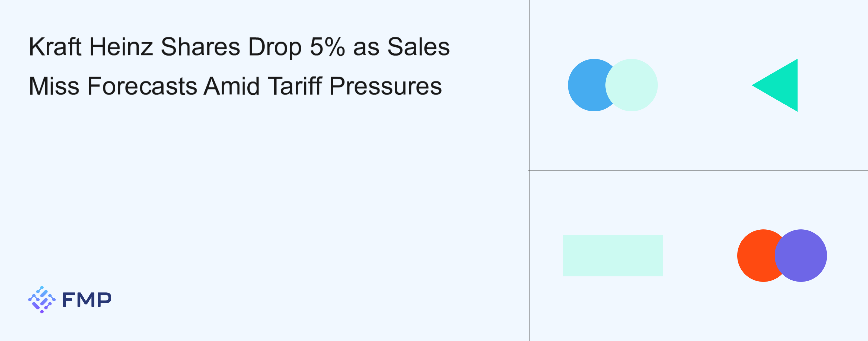Click the word "Drop" in the headline
Viewport: 868px width, 341px height.
(275, 48)
